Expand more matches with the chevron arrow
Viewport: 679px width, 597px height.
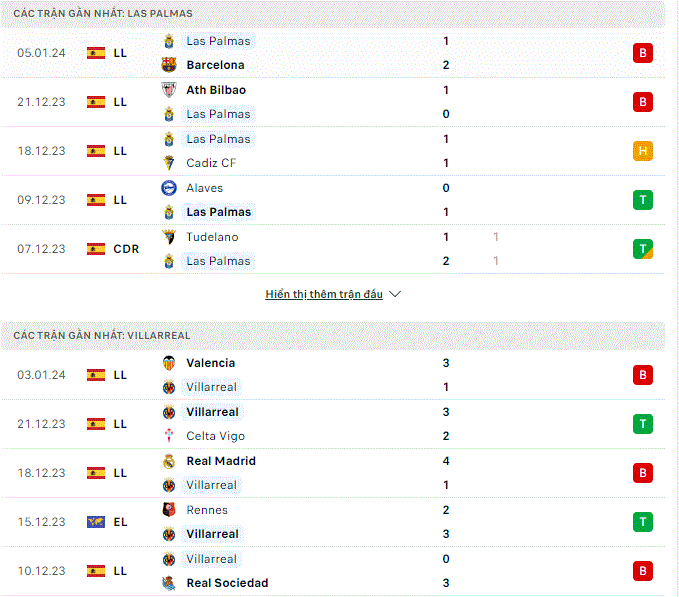tap(395, 294)
